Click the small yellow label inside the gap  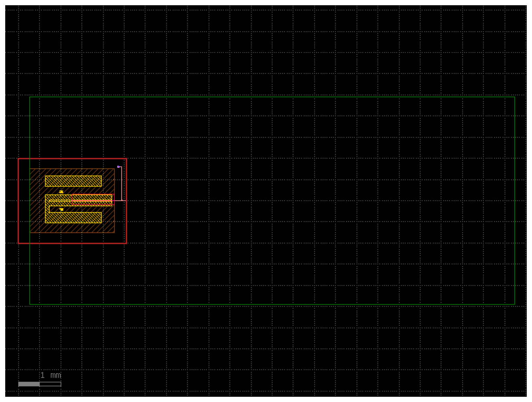coord(61,209)
